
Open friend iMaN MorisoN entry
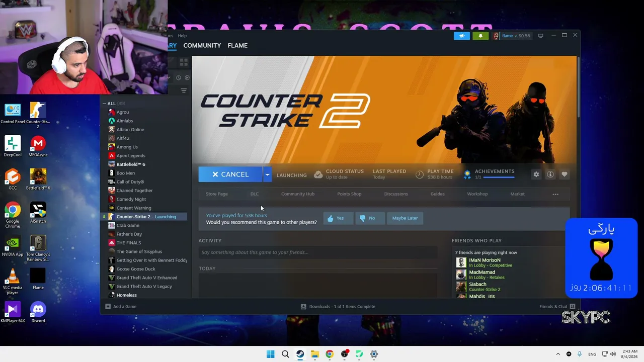(484, 262)
